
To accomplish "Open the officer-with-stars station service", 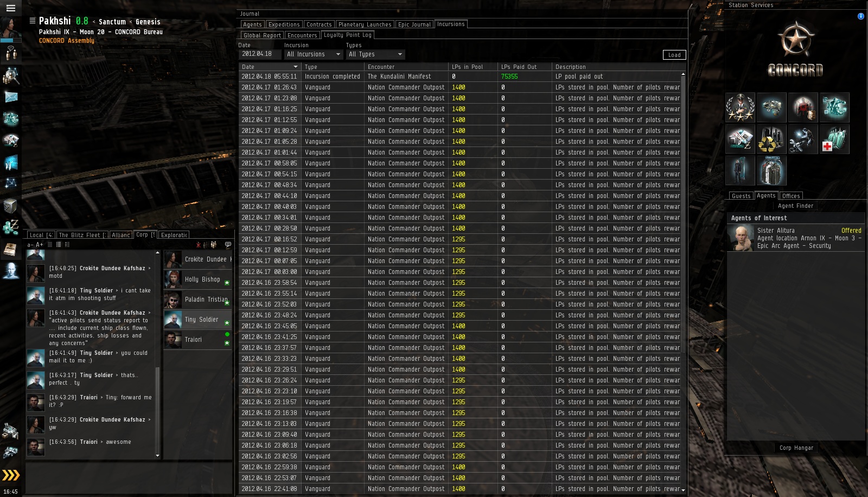I will pos(740,107).
